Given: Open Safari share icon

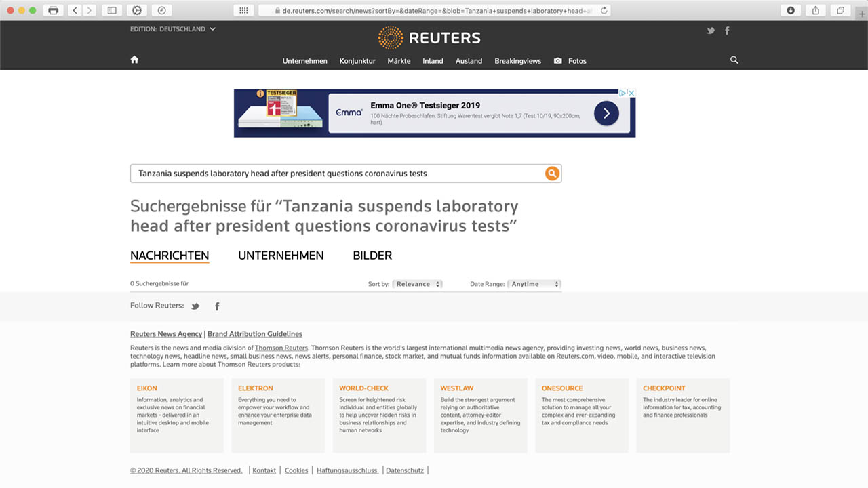Looking at the screenshot, I should 816,10.
